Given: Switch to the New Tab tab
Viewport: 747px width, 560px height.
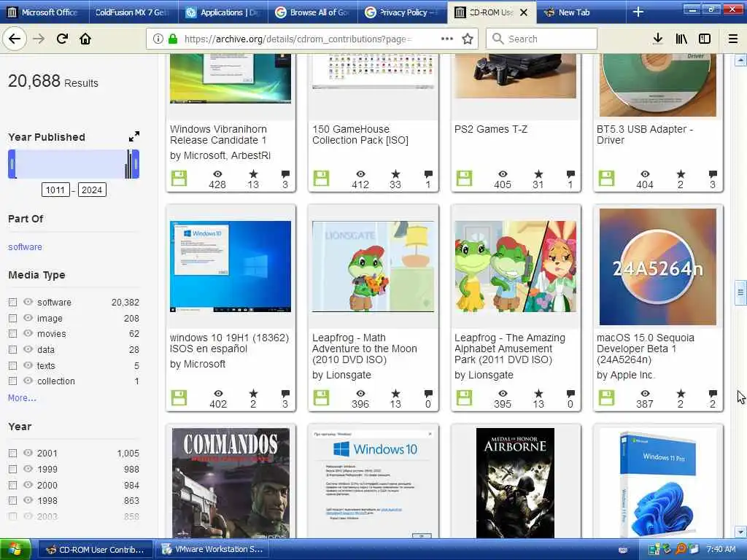Looking at the screenshot, I should click(x=580, y=12).
